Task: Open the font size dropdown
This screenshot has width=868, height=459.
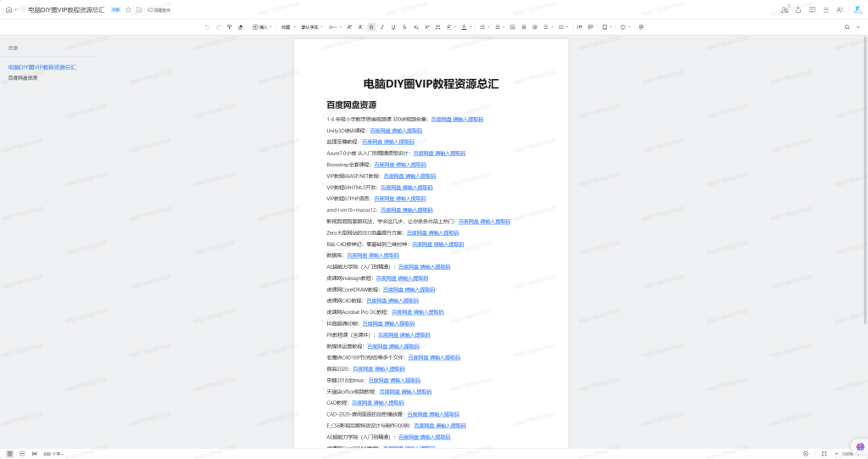Action: [x=334, y=26]
